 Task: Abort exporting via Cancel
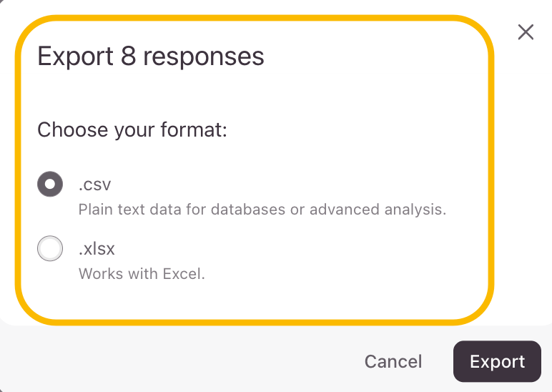point(393,361)
